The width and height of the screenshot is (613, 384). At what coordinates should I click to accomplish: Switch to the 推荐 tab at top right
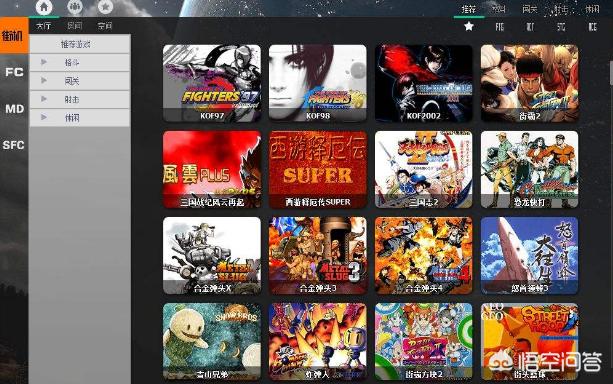(469, 9)
